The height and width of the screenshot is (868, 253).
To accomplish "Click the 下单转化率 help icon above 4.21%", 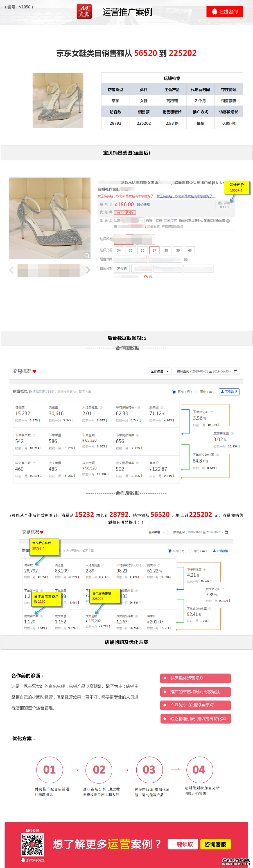I will (x=205, y=569).
